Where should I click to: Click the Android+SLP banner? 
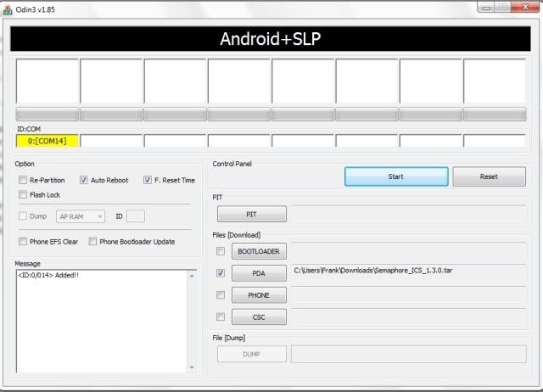point(271,39)
